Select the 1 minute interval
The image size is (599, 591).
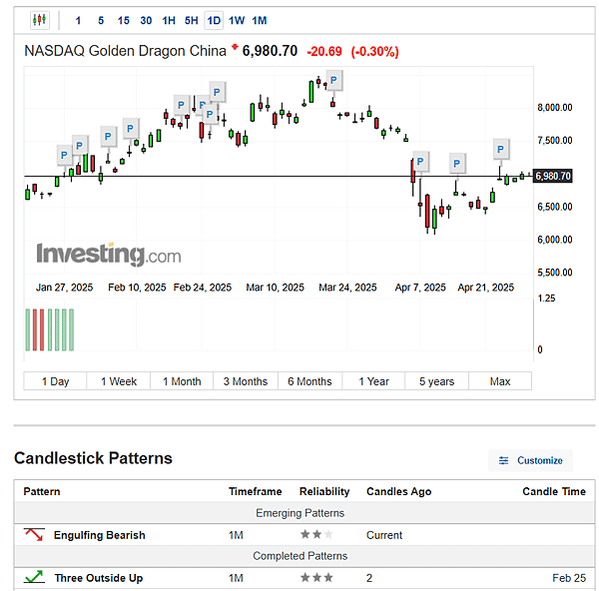pos(78,20)
